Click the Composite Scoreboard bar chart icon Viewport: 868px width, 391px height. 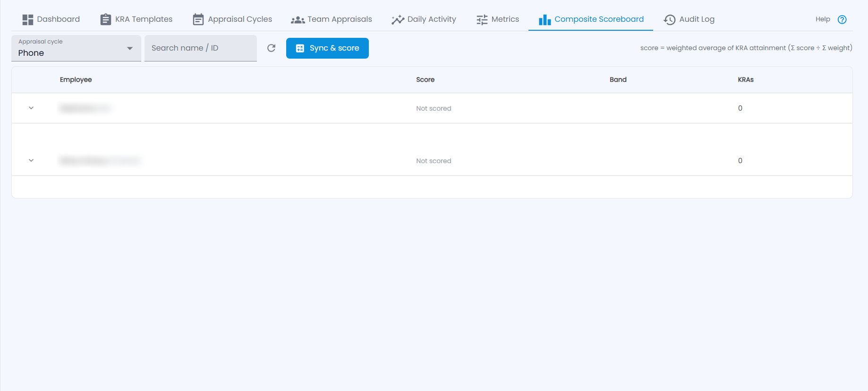tap(545, 19)
